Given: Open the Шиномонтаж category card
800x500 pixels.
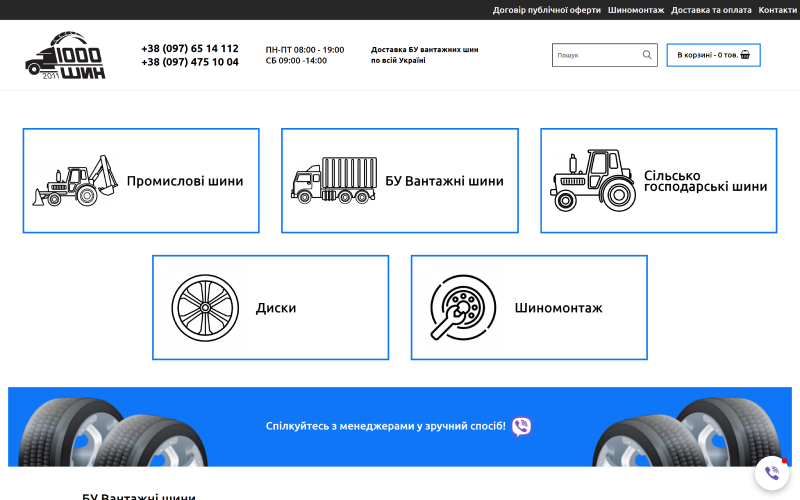Looking at the screenshot, I should point(529,308).
